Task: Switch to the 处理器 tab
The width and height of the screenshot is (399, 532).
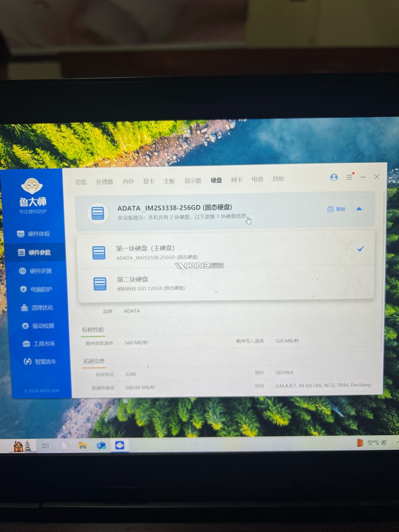Action: tap(104, 182)
